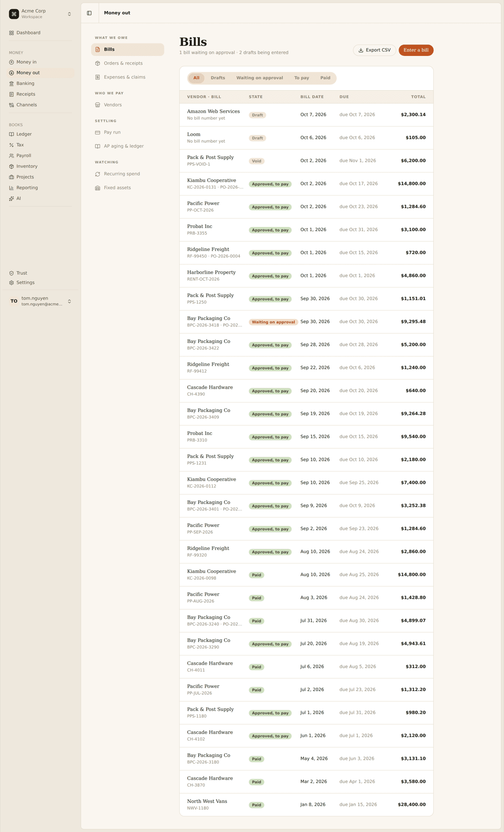Click the Inventory box icon
Viewport: 504px width, 832px height.
tap(12, 166)
